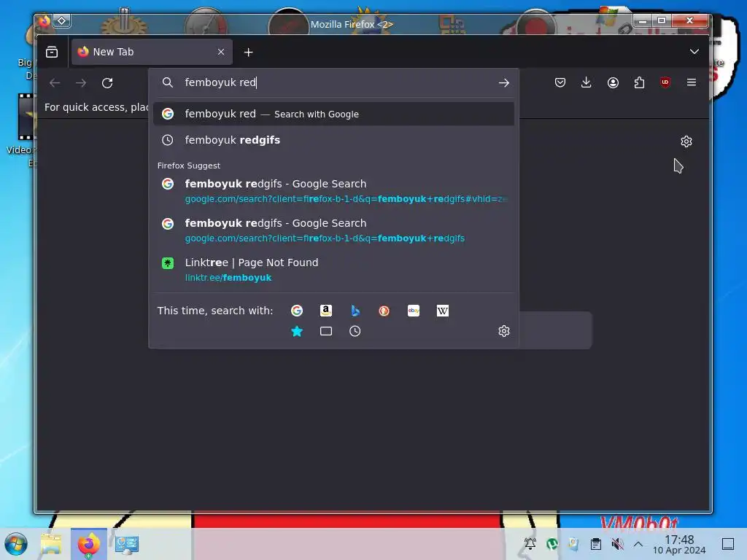Search this time with Amazon
Viewport: 747px width, 560px height.
[x=326, y=311]
